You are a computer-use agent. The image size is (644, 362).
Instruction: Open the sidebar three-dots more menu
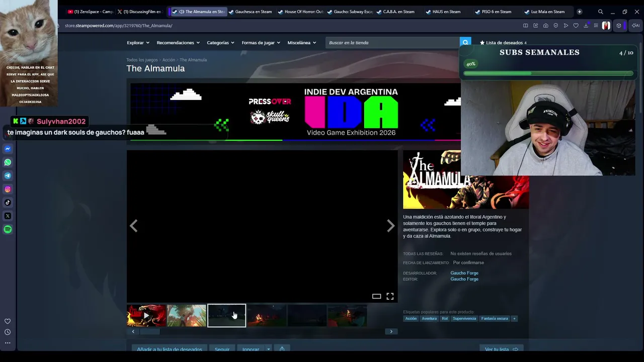pos(8,343)
